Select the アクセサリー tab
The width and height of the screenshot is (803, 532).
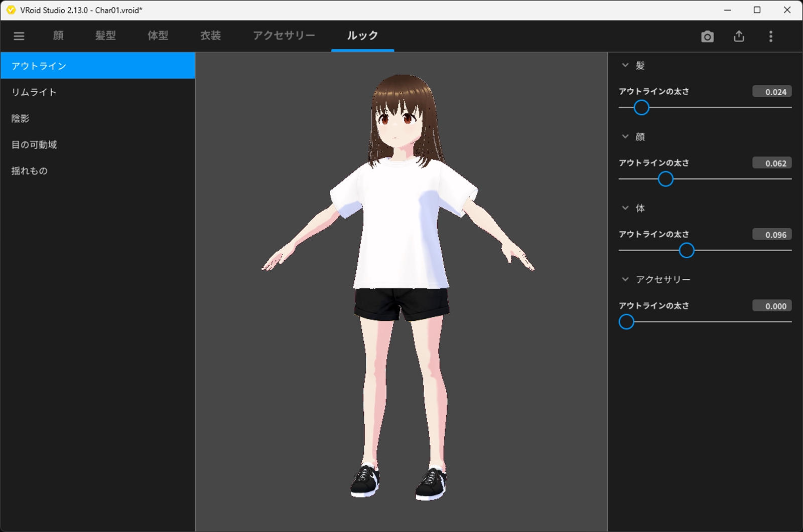[x=284, y=36]
